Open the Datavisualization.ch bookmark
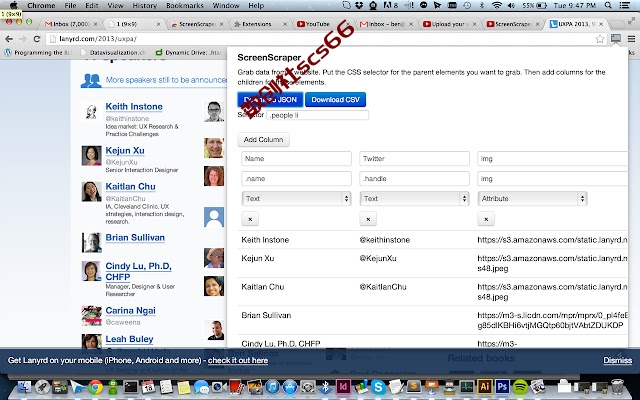Screen dimensions: 640x400 113,53
